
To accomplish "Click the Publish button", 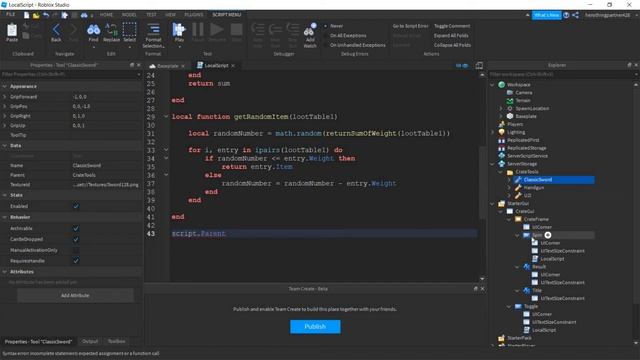I will point(315,327).
